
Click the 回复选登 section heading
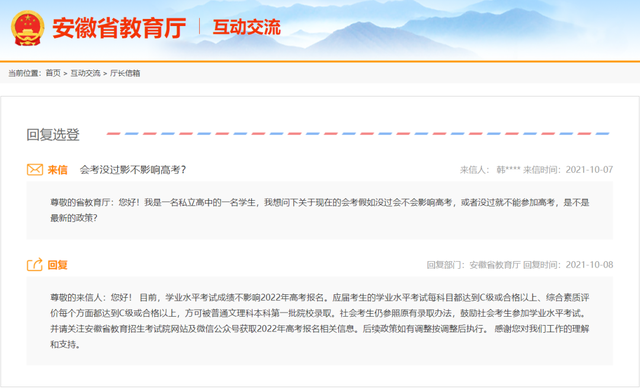pyautogui.click(x=53, y=134)
